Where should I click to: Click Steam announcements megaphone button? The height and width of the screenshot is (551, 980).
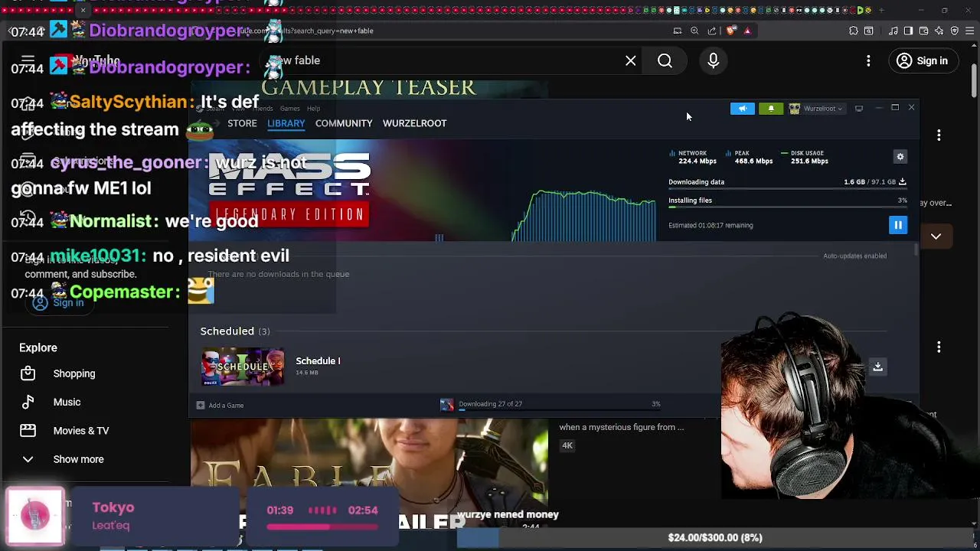tap(743, 109)
